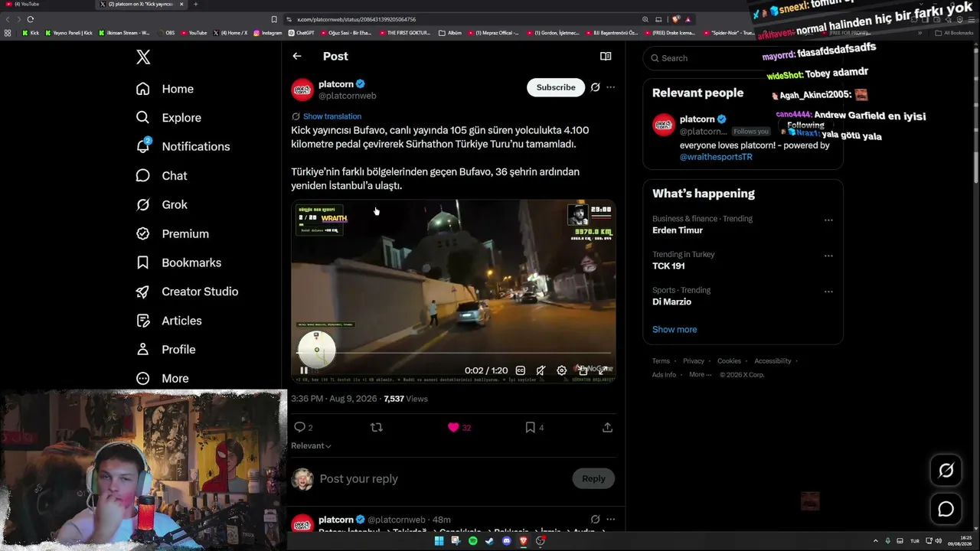Click Show translation link
Image resolution: width=980 pixels, height=551 pixels.
pos(332,116)
